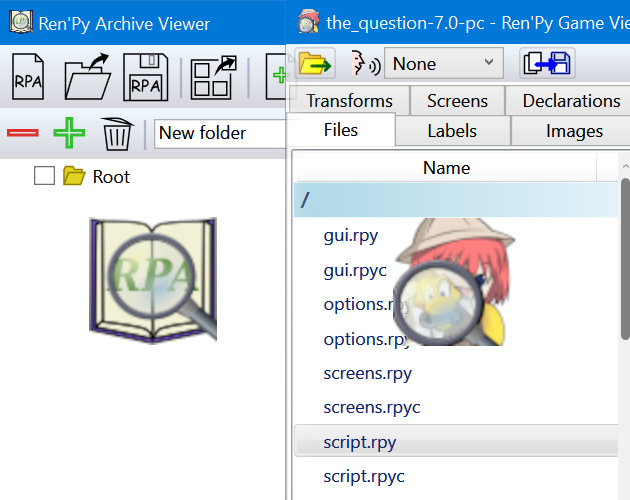
Task: Click the trash can delete icon
Action: pos(117,133)
